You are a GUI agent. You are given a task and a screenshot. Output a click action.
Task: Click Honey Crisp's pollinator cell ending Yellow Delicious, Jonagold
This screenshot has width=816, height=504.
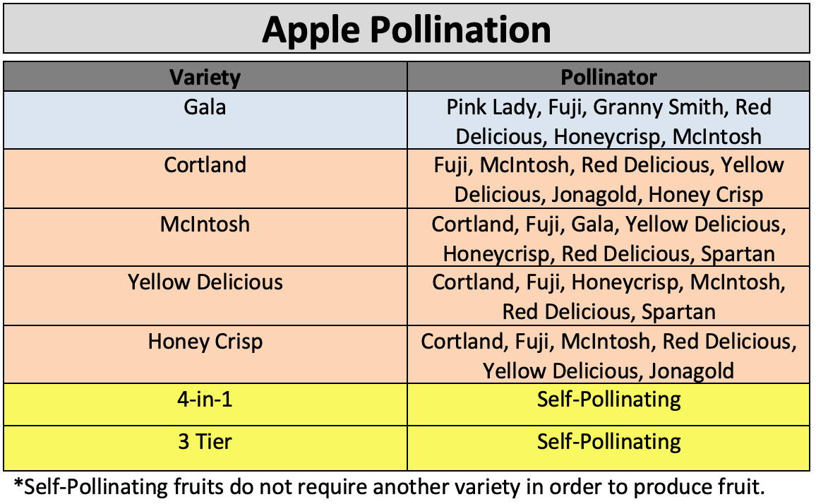[x=608, y=354]
